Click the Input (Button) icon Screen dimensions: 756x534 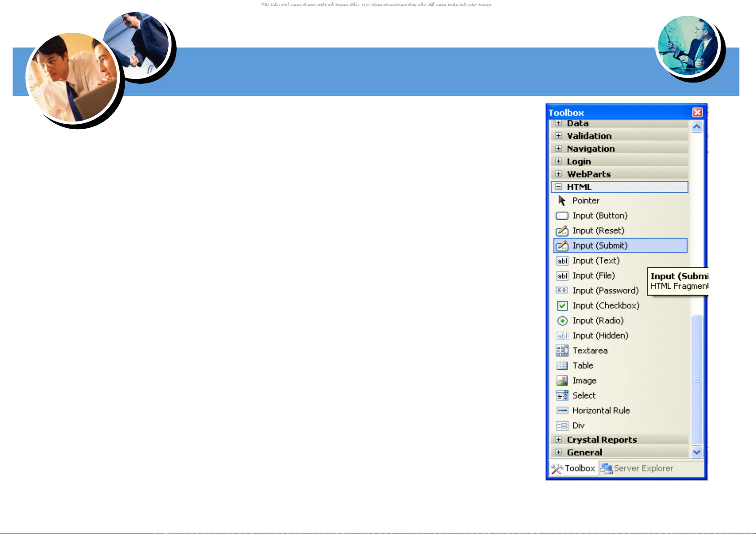pyautogui.click(x=562, y=216)
